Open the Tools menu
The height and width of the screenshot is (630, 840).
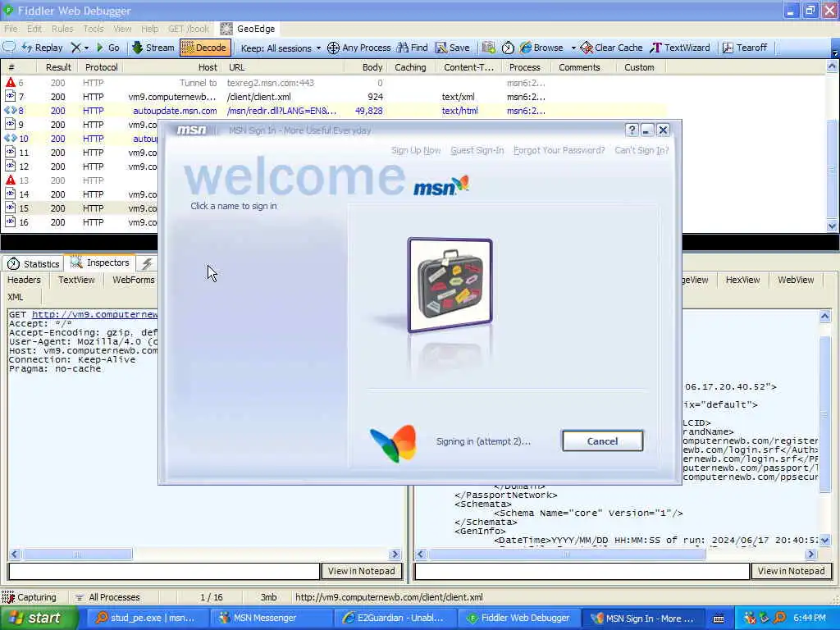[x=94, y=29]
